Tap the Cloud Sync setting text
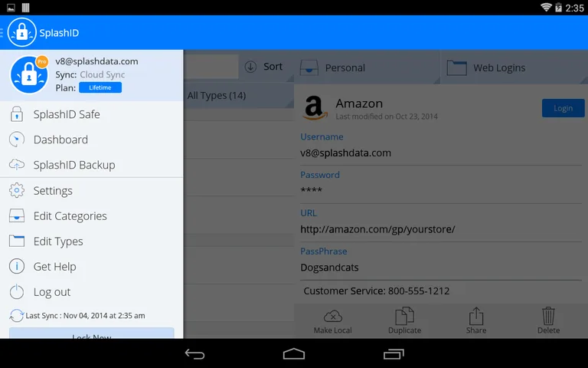The height and width of the screenshot is (368, 588). [x=103, y=74]
